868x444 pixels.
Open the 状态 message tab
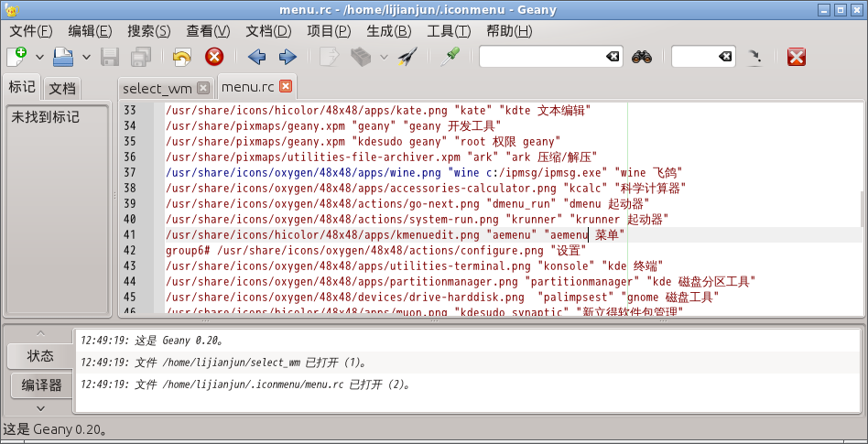[x=40, y=356]
